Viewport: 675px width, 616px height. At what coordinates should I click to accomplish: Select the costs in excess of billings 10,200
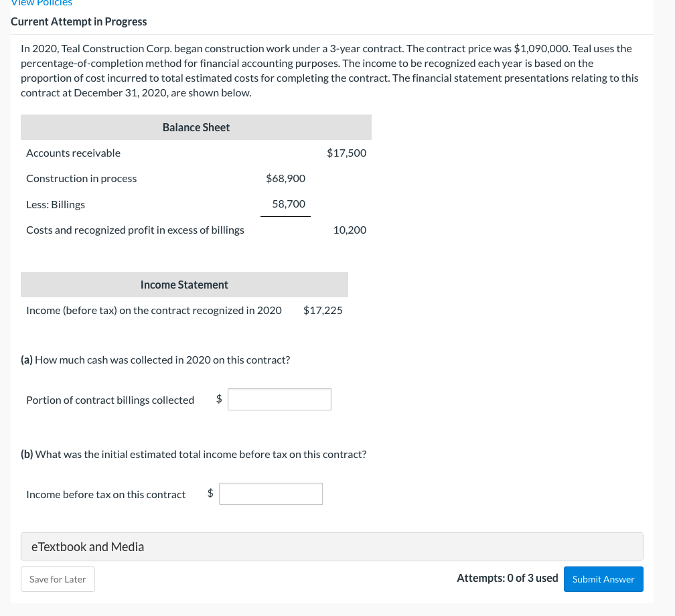pos(350,230)
